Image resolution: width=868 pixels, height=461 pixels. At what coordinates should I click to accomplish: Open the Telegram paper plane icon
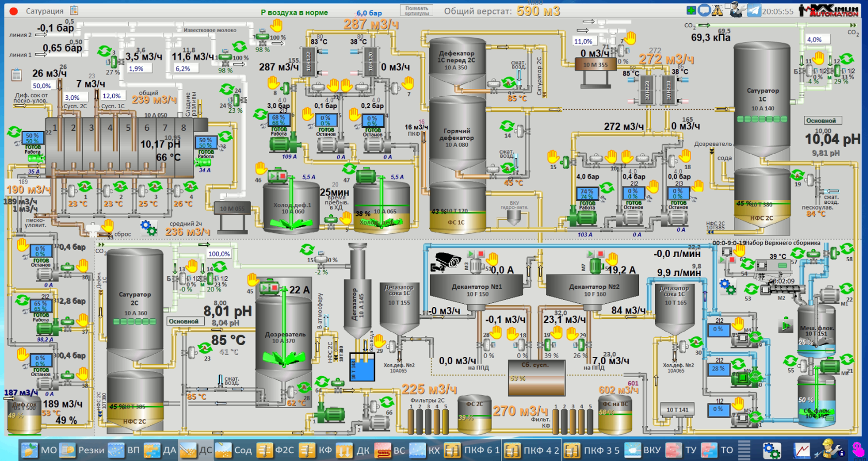coord(754,10)
